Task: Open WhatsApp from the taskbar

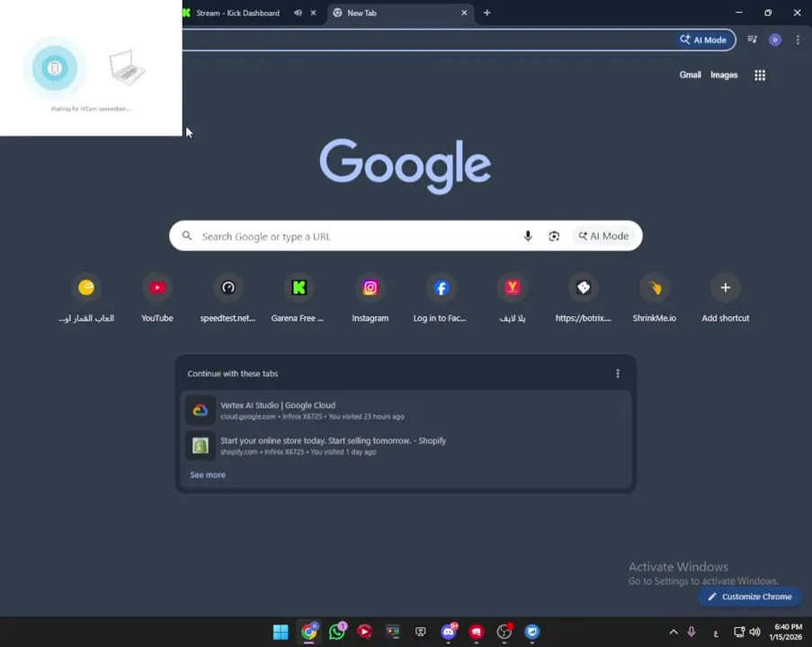Action: [x=336, y=632]
